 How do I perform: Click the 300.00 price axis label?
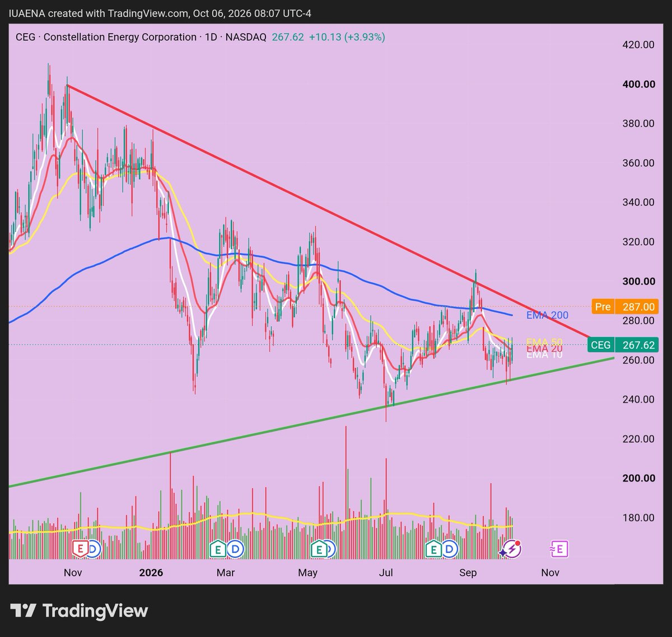[640, 282]
